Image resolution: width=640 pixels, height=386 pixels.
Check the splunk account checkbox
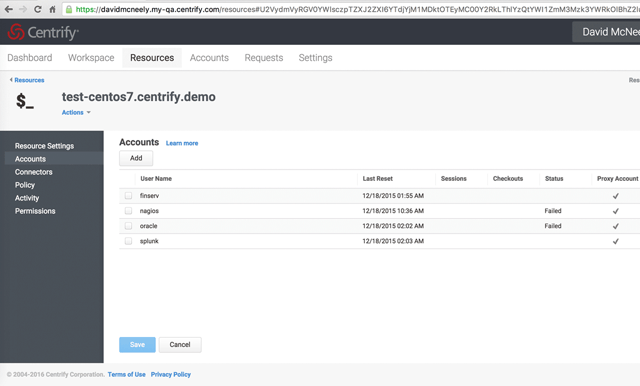(128, 241)
